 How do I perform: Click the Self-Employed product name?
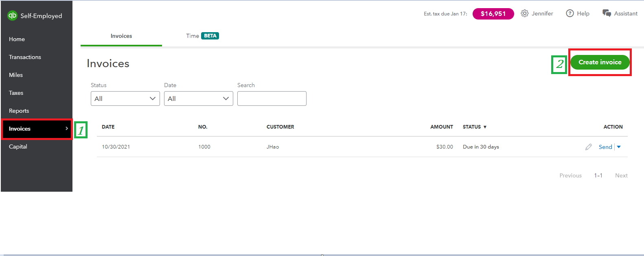[41, 16]
